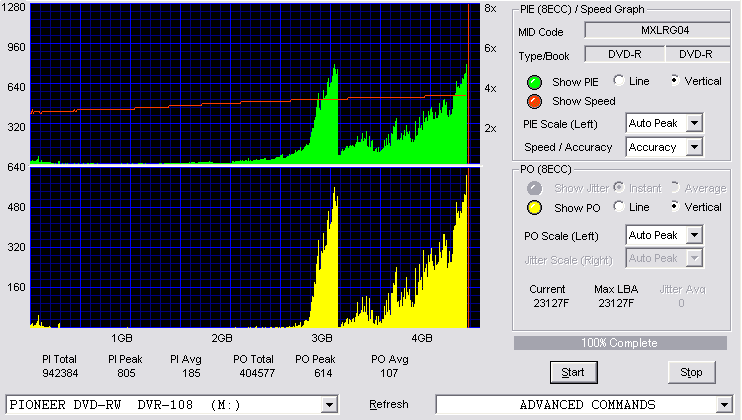742x420 pixels.
Task: Open the Speed / Accuracy dropdown
Action: pyautogui.click(x=694, y=147)
